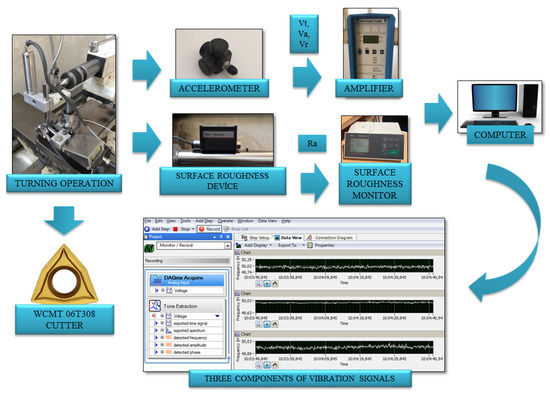
Task: Click the red Stop square icon
Action: [175, 229]
